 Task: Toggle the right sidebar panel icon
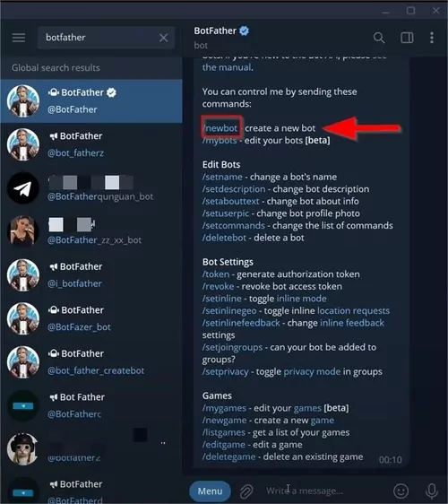click(407, 38)
